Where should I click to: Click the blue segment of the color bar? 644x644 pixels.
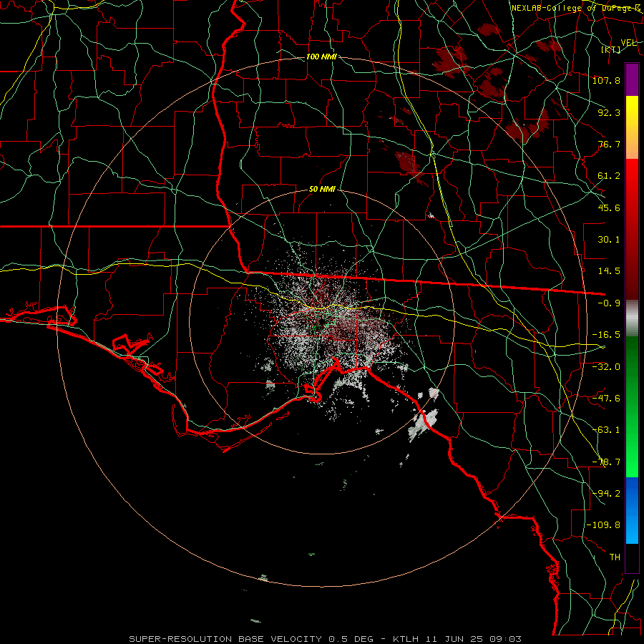[x=632, y=510]
